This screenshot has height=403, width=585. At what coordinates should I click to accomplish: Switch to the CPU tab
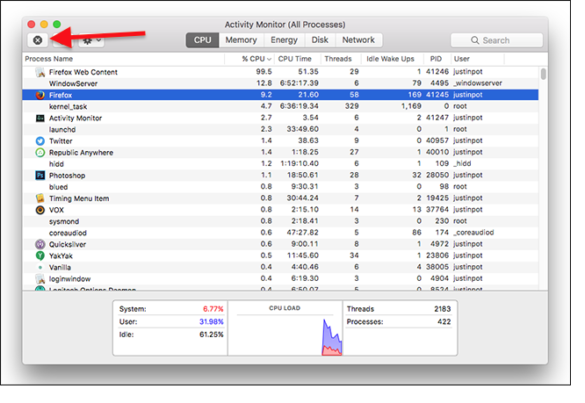click(x=202, y=40)
